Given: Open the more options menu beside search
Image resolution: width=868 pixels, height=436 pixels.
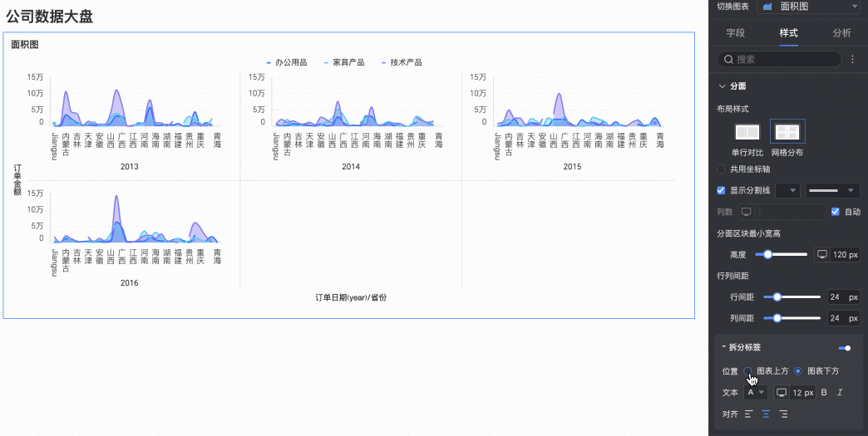Looking at the screenshot, I should (852, 60).
